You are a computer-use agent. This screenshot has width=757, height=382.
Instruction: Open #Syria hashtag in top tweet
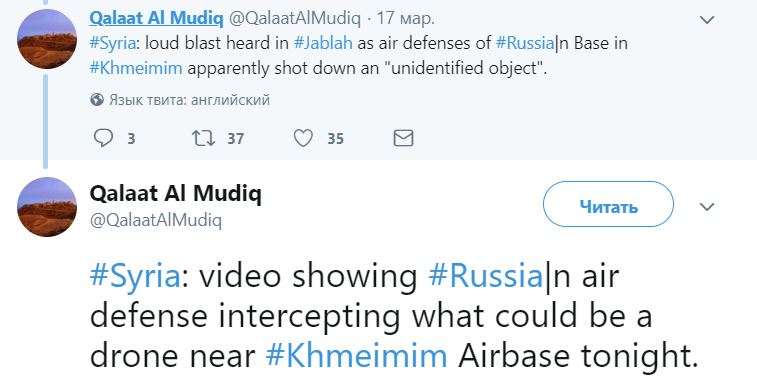tap(112, 43)
